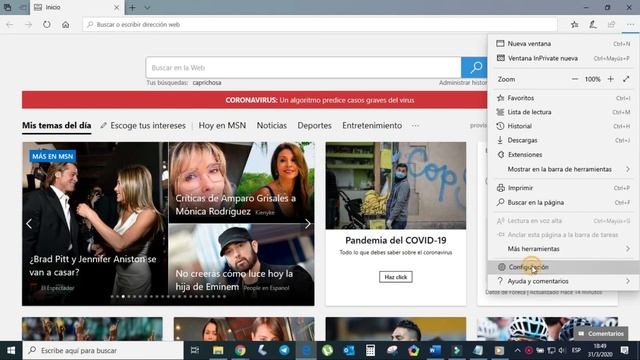The width and height of the screenshot is (640, 360).
Task: Click the red CORONAVIRUS banner
Action: point(255,100)
